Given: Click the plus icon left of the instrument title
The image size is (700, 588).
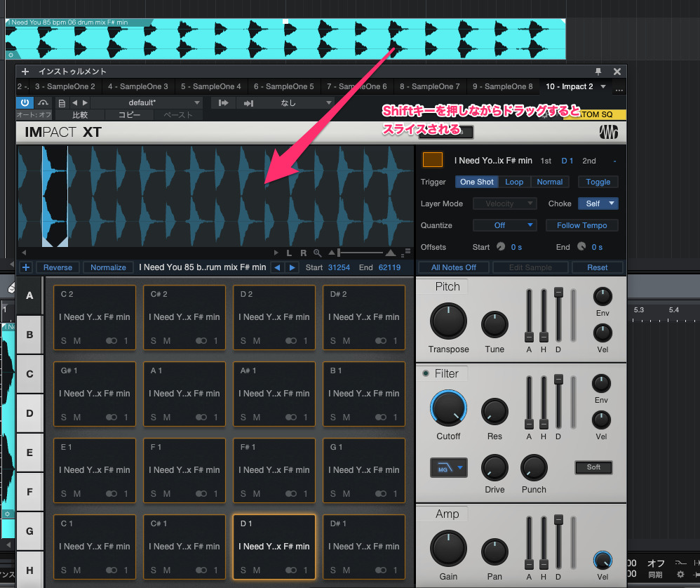Looking at the screenshot, I should click(x=25, y=72).
